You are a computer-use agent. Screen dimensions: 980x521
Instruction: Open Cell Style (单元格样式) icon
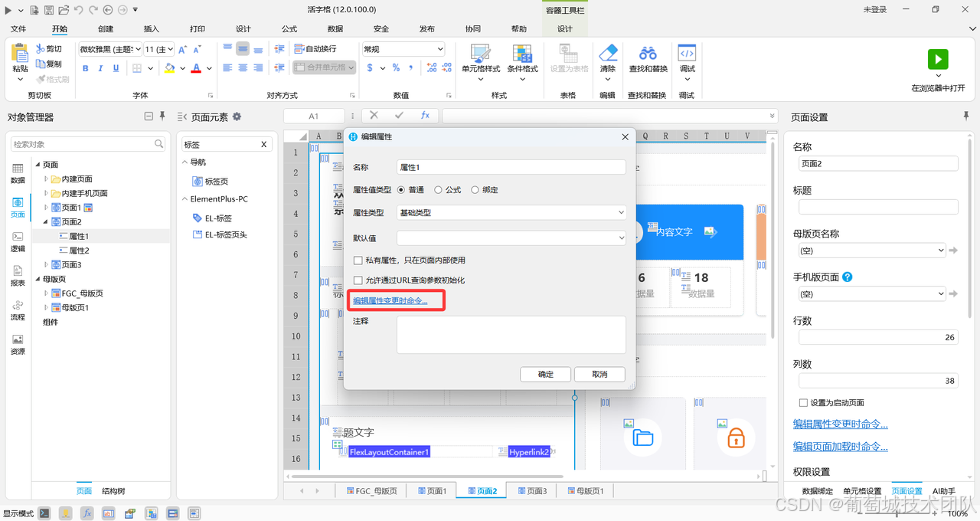point(480,54)
